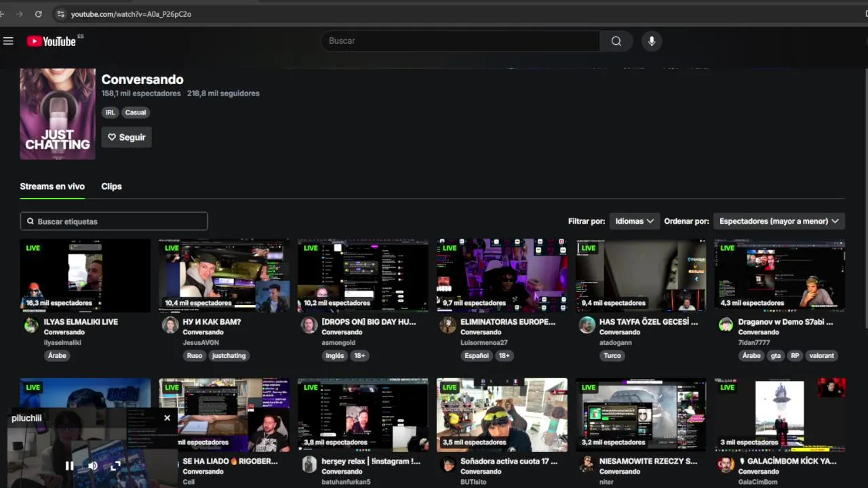Mute the mini player volume
The width and height of the screenshot is (868, 488).
click(93, 466)
